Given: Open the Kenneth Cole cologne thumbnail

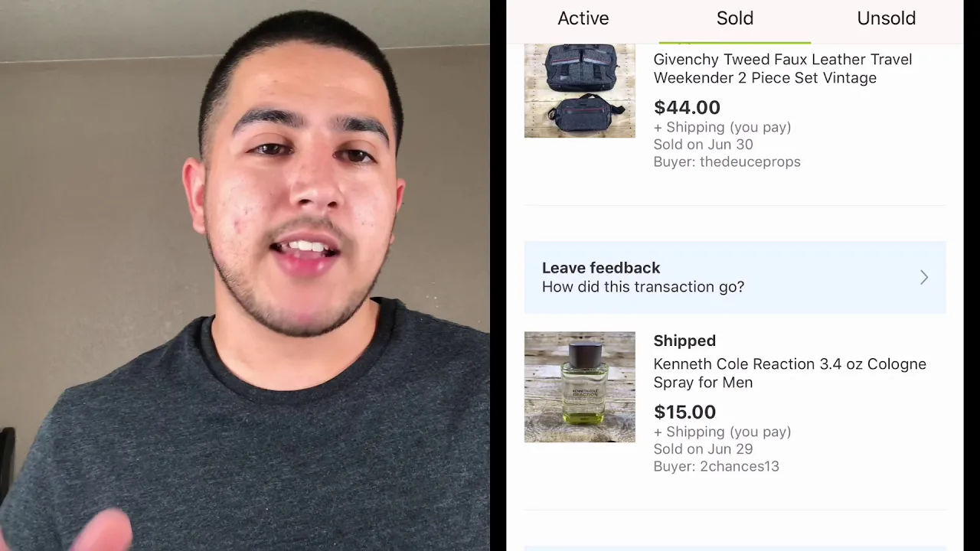Looking at the screenshot, I should point(580,386).
